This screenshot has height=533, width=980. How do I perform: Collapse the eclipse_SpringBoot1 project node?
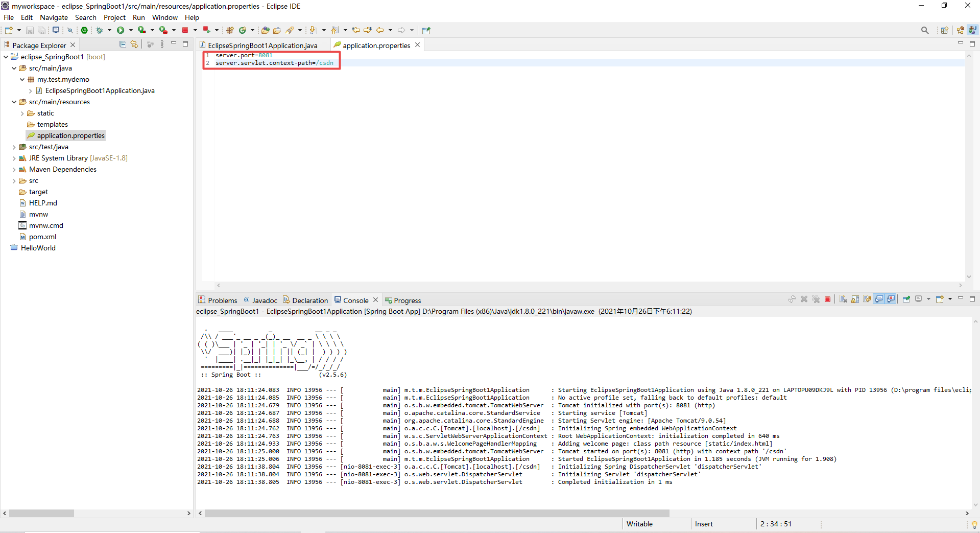(x=6, y=57)
